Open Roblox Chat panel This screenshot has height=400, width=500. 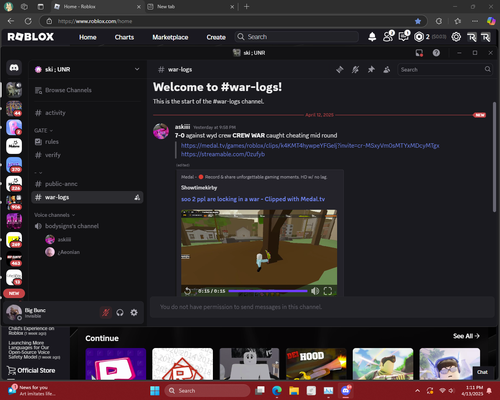482,372
